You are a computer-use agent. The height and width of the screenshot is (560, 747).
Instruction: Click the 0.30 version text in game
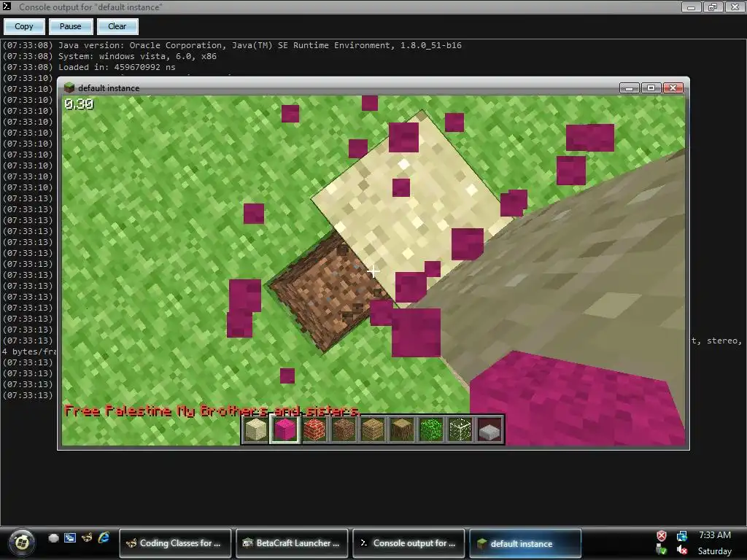[79, 104]
